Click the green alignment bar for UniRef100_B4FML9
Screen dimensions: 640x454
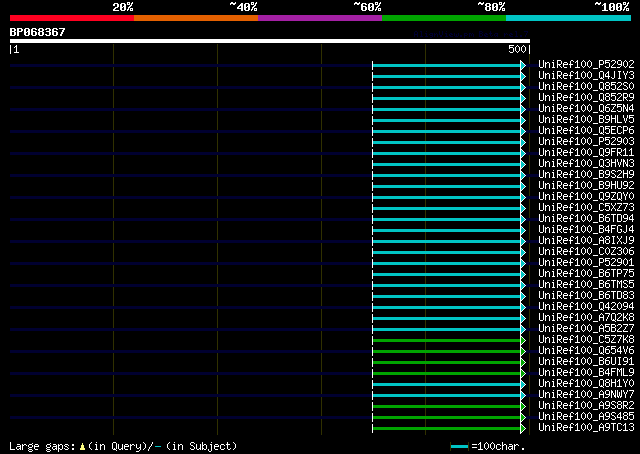point(447,374)
